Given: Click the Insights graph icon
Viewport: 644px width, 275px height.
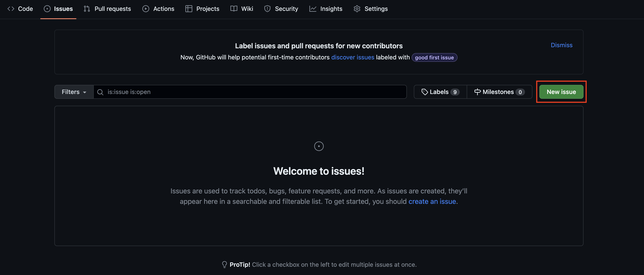Looking at the screenshot, I should pos(313,9).
